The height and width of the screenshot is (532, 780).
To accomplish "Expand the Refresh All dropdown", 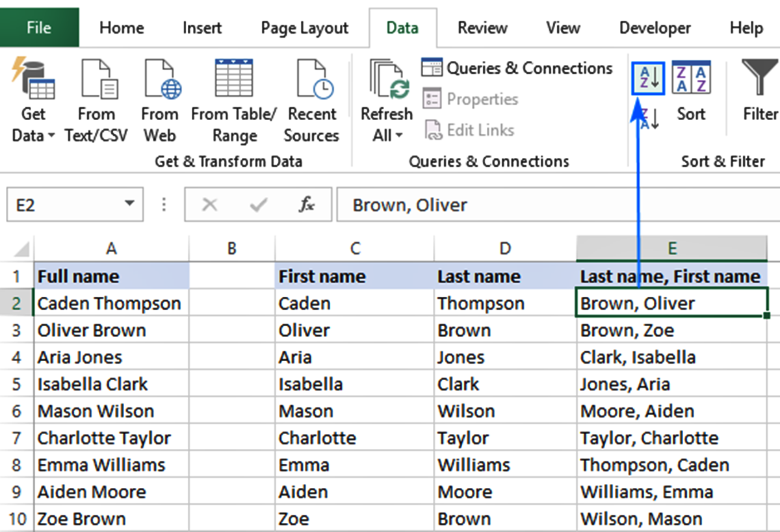I will coord(387,135).
